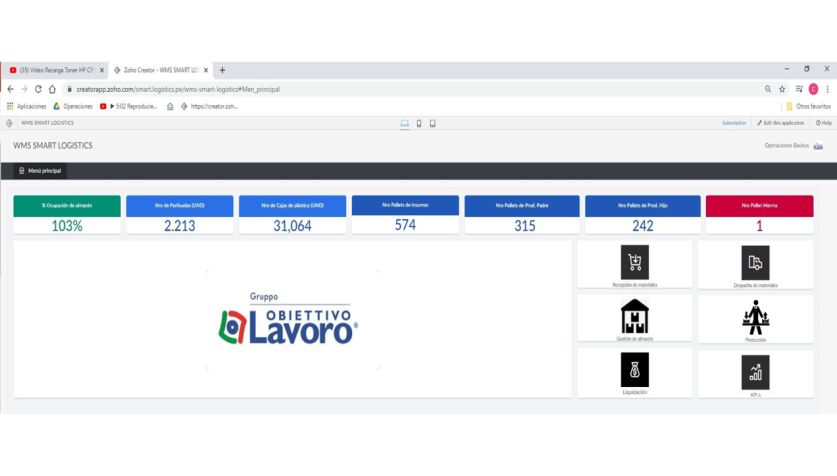Screen dimensions: 837x476
Task: Open the 5:02 Reproducie YouTube bookmark
Action: (x=129, y=106)
